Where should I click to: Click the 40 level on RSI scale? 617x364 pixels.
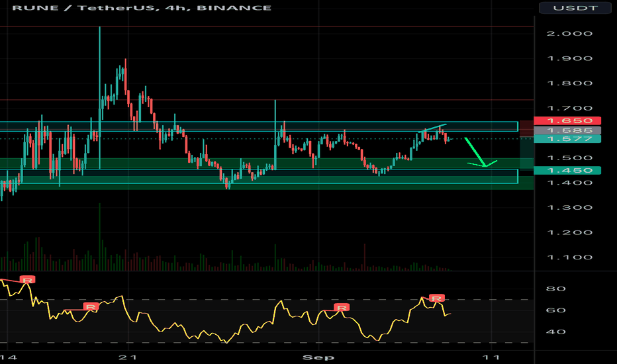556,332
